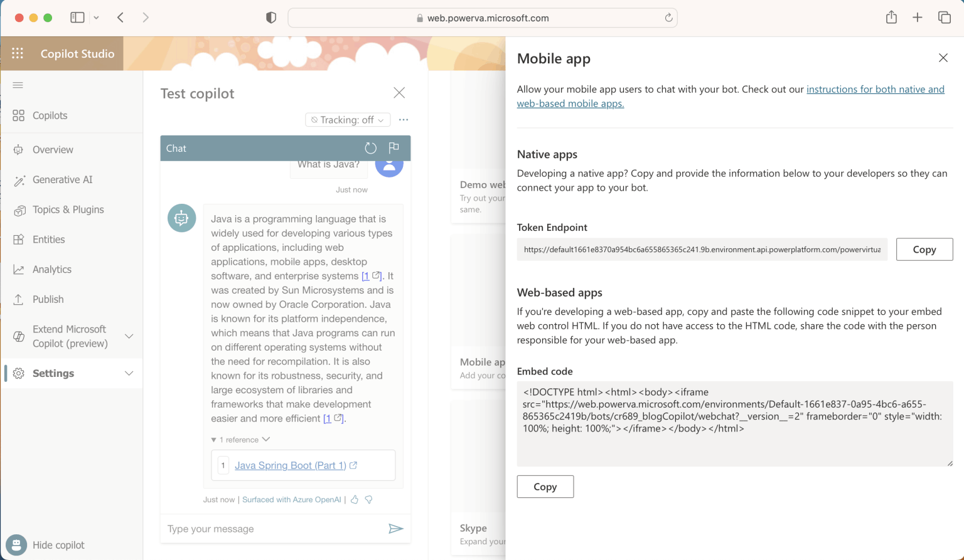The width and height of the screenshot is (964, 560).
Task: Show Safari tab overview
Action: tap(944, 18)
